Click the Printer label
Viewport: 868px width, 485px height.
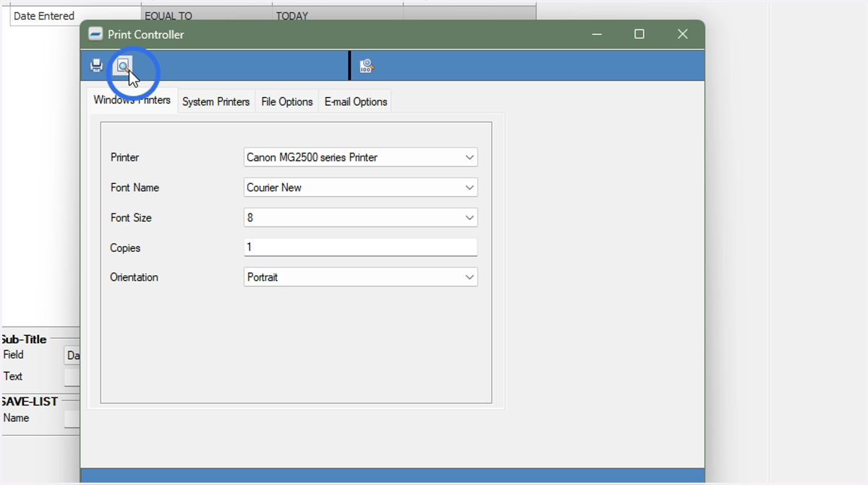click(x=124, y=157)
